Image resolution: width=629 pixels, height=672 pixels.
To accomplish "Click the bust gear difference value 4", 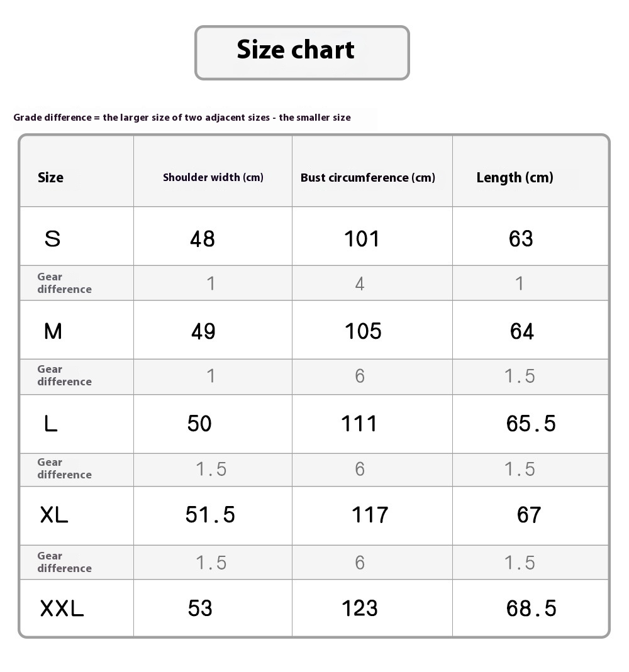I will click(x=360, y=284).
